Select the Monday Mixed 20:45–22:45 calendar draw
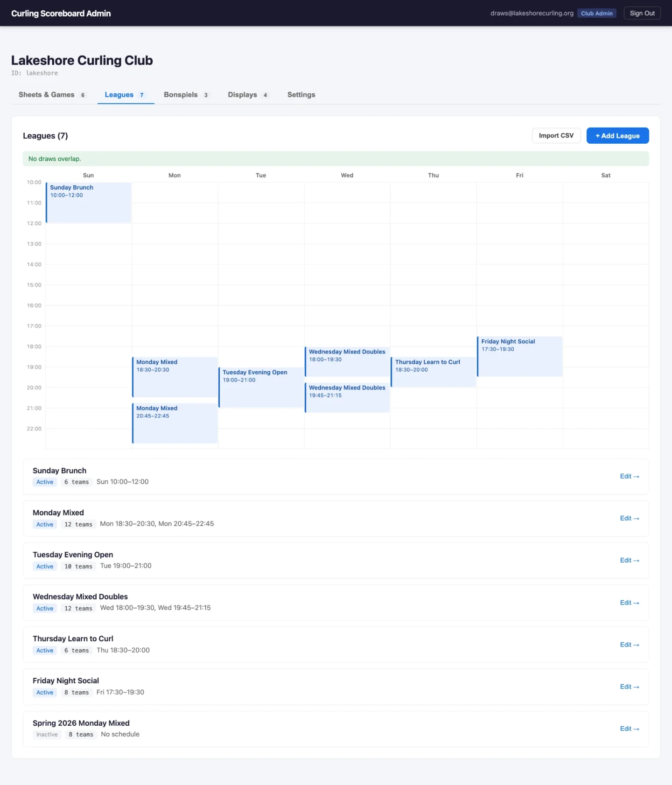The height and width of the screenshot is (785, 672). (175, 423)
